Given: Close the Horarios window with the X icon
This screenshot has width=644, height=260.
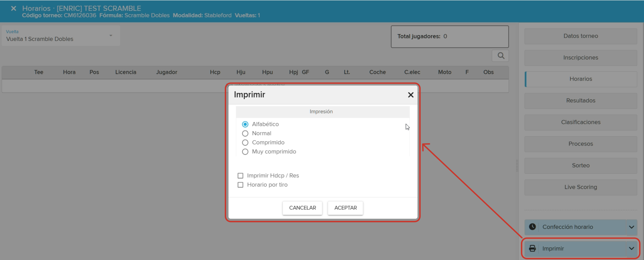Looking at the screenshot, I should pyautogui.click(x=14, y=8).
